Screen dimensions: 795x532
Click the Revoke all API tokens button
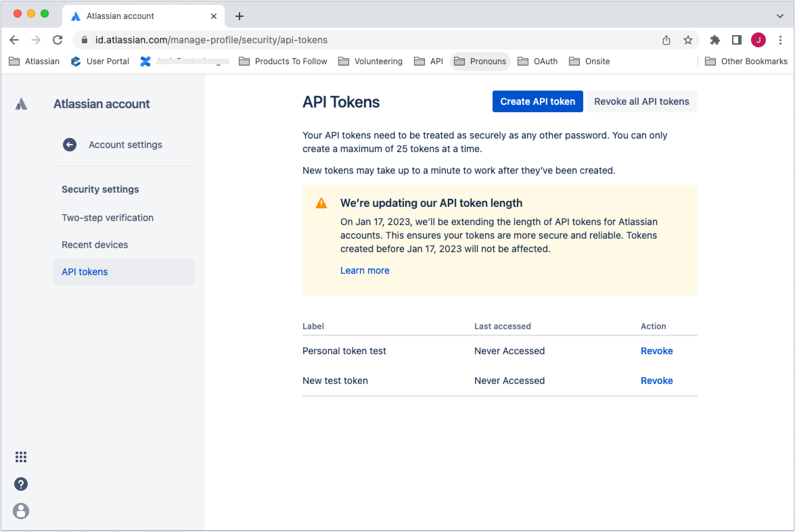point(641,101)
